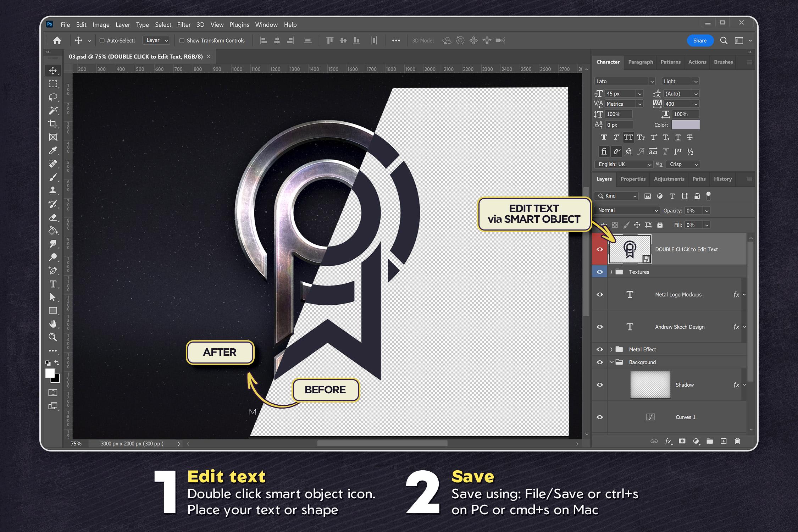Hide the Curves 1 adjustment layer
798x532 pixels.
click(x=599, y=417)
